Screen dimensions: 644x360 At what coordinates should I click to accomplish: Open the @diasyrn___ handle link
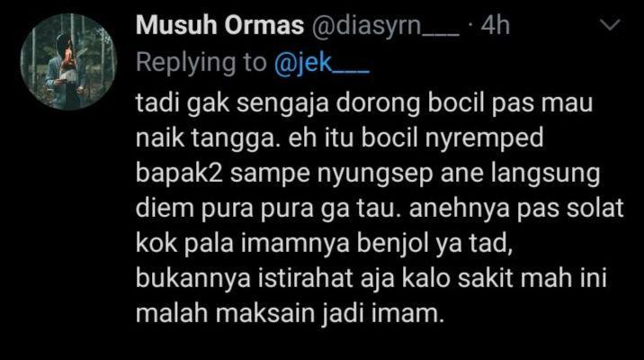pyautogui.click(x=385, y=27)
